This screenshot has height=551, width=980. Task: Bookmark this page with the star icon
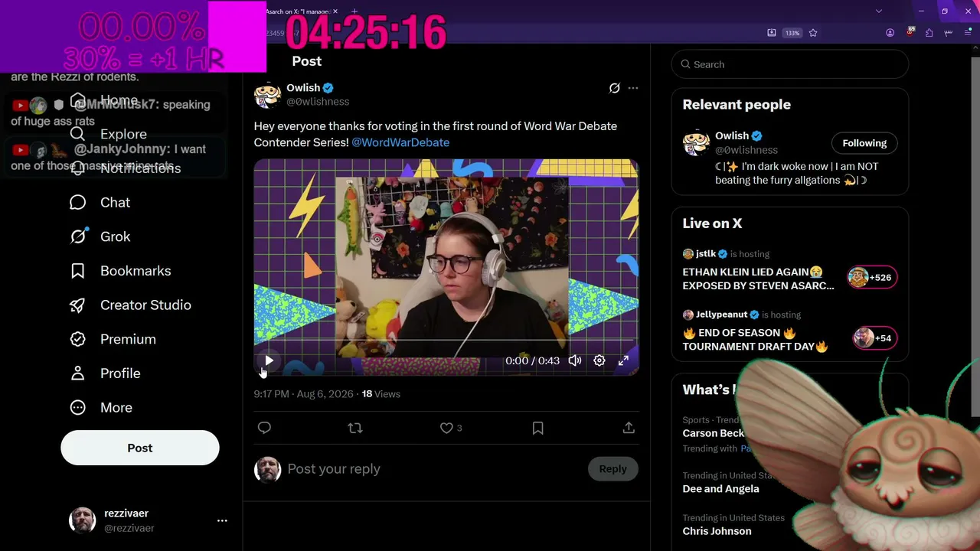click(x=813, y=33)
